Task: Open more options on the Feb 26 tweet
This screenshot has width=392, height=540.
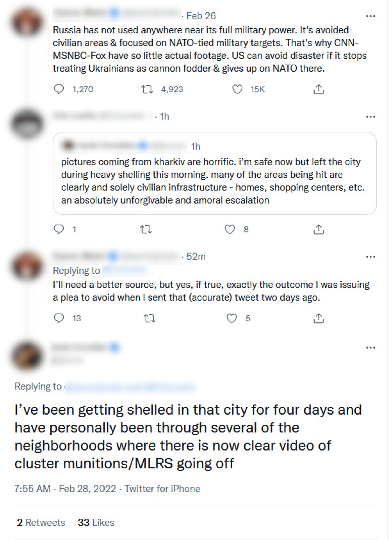Action: pyautogui.click(x=370, y=16)
